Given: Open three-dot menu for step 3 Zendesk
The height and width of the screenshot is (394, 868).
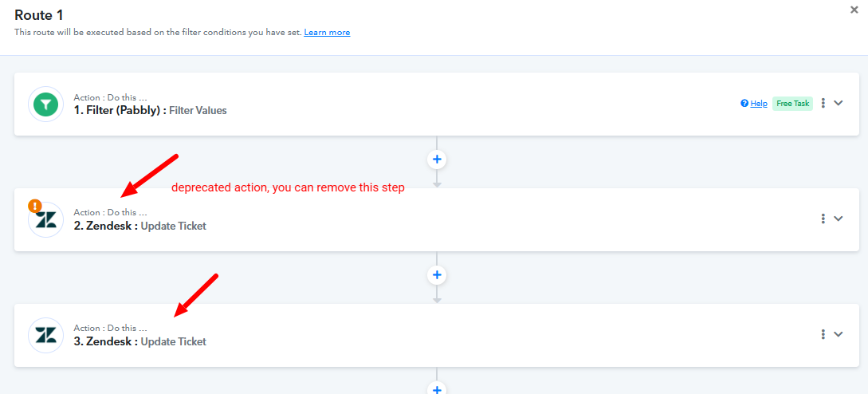Looking at the screenshot, I should [x=823, y=334].
